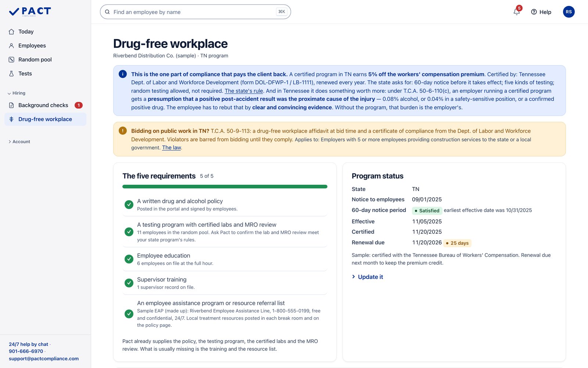Collapse the Hiring sidebar section
588x368 pixels.
(x=17, y=93)
